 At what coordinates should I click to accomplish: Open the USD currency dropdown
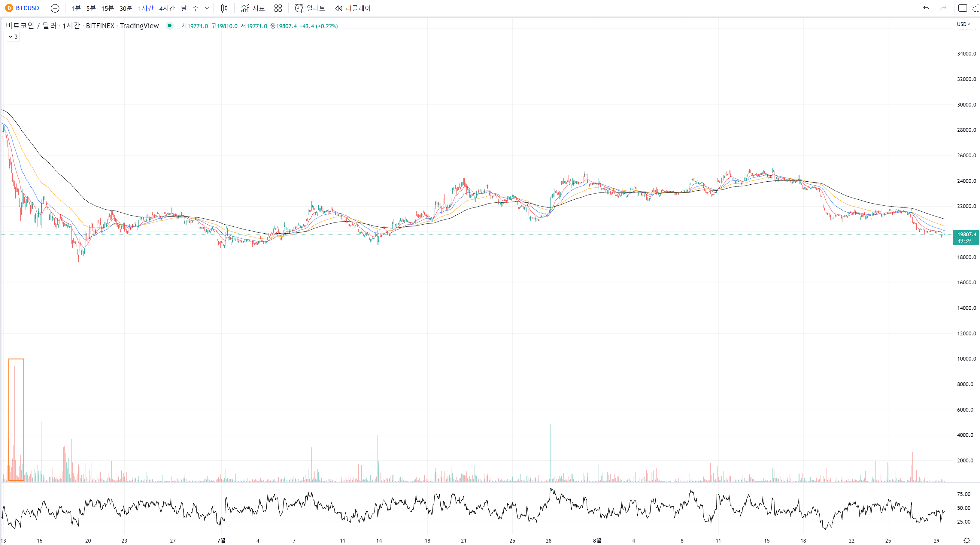963,24
